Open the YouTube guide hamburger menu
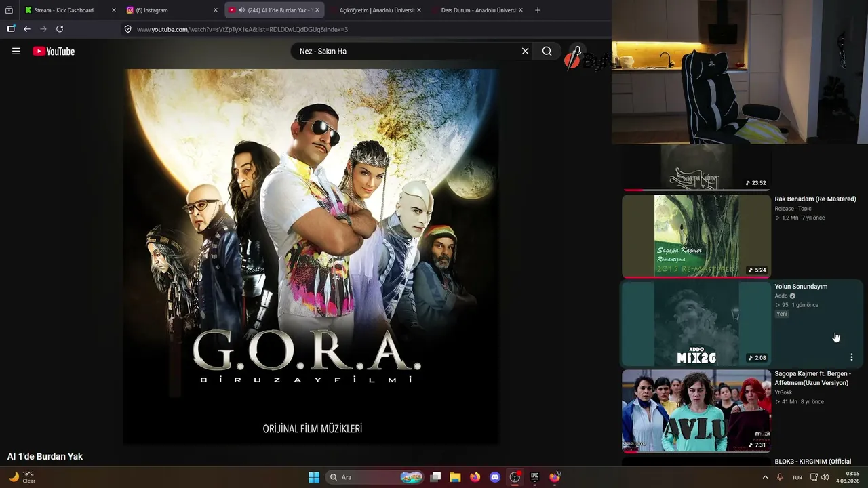Image resolution: width=868 pixels, height=488 pixels. coord(16,51)
